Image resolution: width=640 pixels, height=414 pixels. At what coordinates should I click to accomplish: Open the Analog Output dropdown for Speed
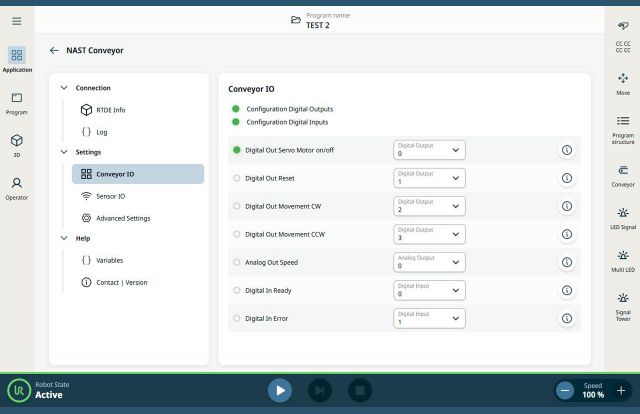coord(429,262)
